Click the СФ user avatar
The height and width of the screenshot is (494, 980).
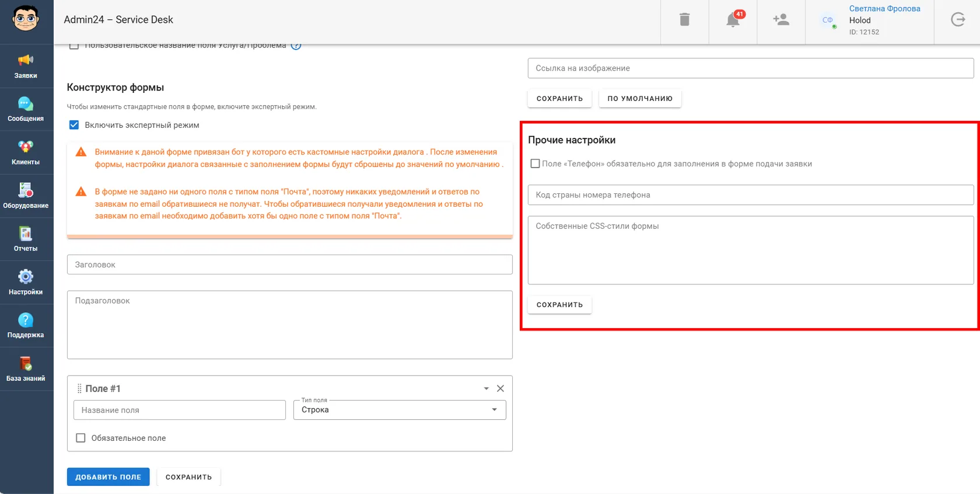click(827, 20)
